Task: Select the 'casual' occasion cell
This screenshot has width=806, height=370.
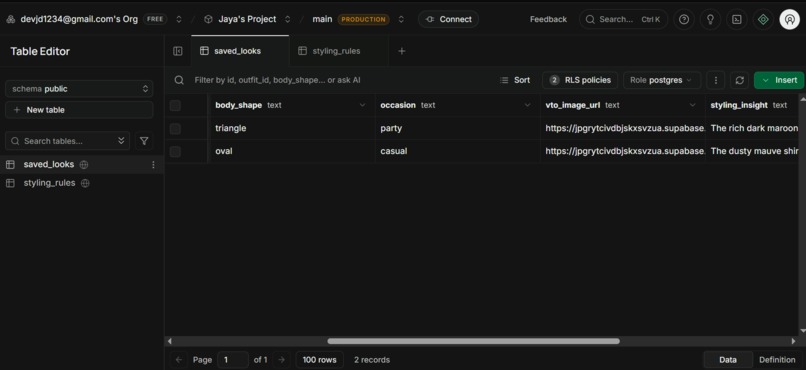Action: click(x=457, y=152)
